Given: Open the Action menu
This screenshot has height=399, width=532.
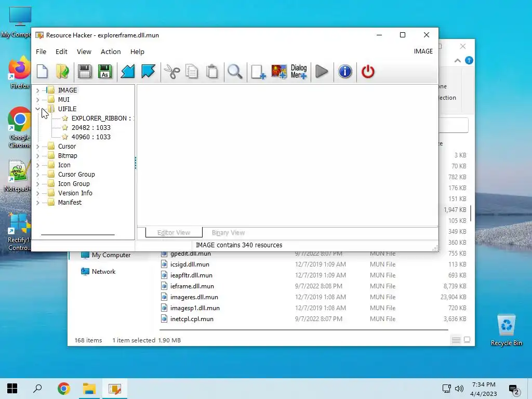Looking at the screenshot, I should [x=111, y=51].
